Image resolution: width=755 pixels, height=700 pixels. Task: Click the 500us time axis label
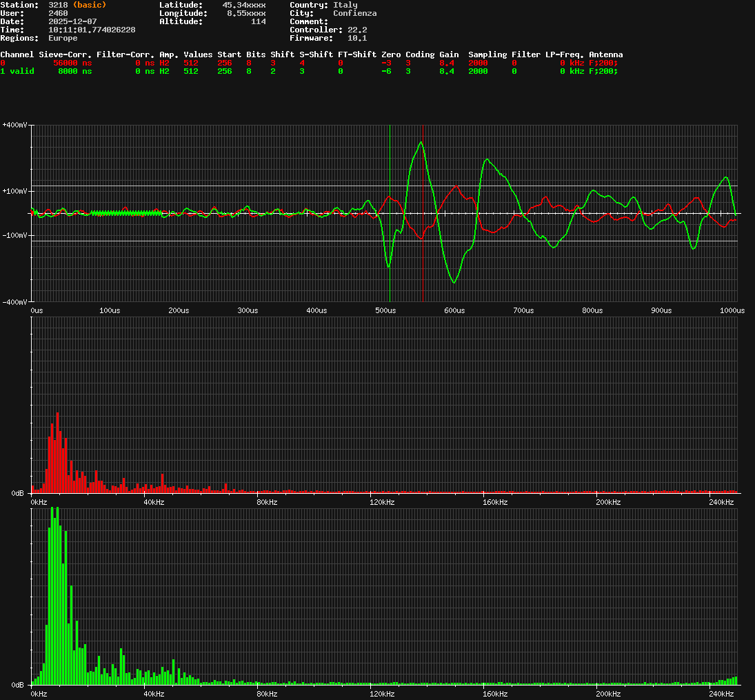[x=385, y=310]
